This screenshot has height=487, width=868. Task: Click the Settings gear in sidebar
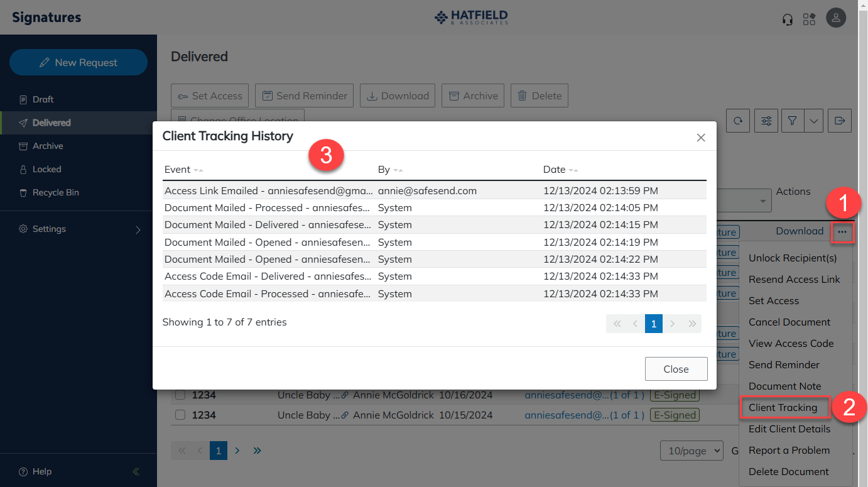click(23, 229)
